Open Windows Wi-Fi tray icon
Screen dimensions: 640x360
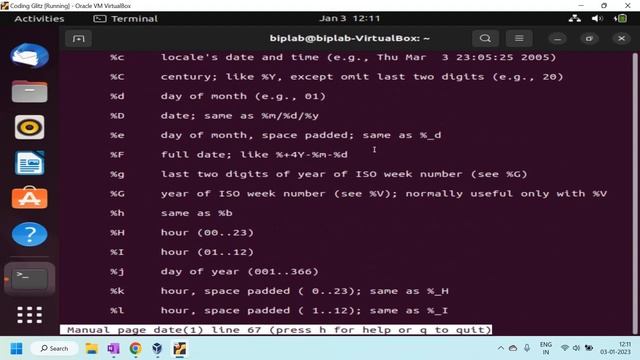(x=565, y=348)
